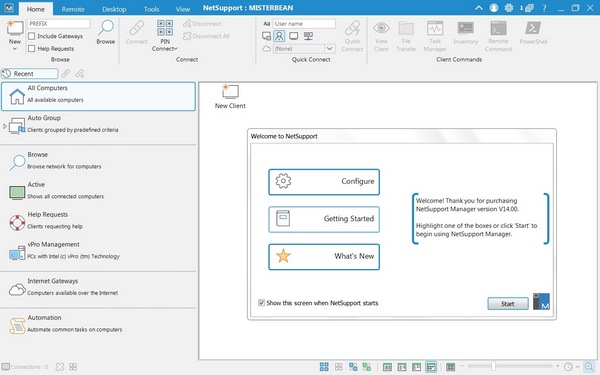Image resolution: width=600 pixels, height=375 pixels.
Task: Select All Computers in the tree
Action: coord(98,96)
